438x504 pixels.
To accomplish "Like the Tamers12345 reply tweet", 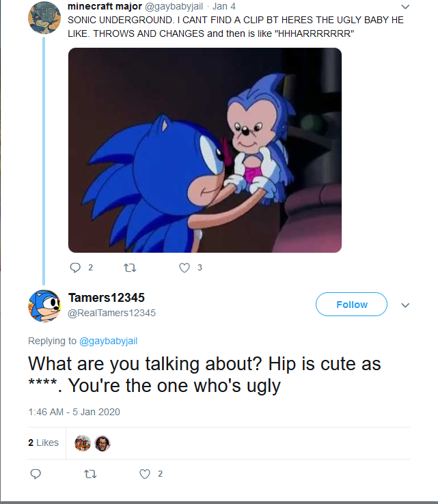I will [144, 474].
